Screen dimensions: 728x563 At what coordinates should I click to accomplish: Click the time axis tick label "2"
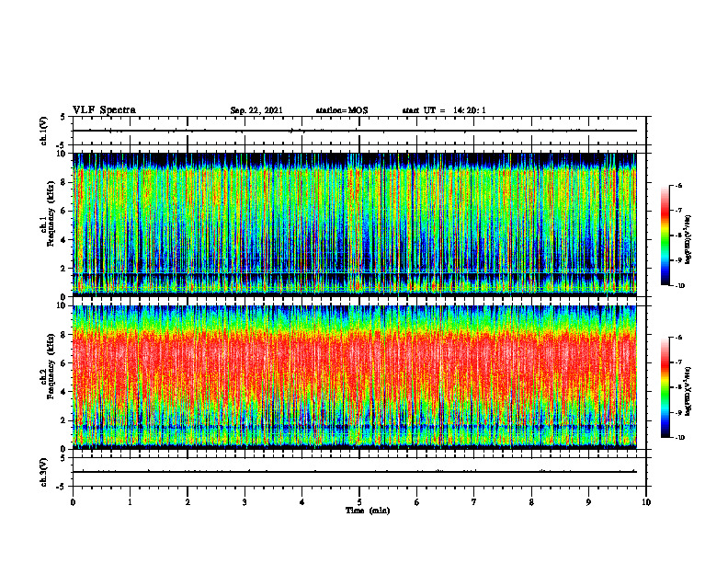(x=188, y=502)
